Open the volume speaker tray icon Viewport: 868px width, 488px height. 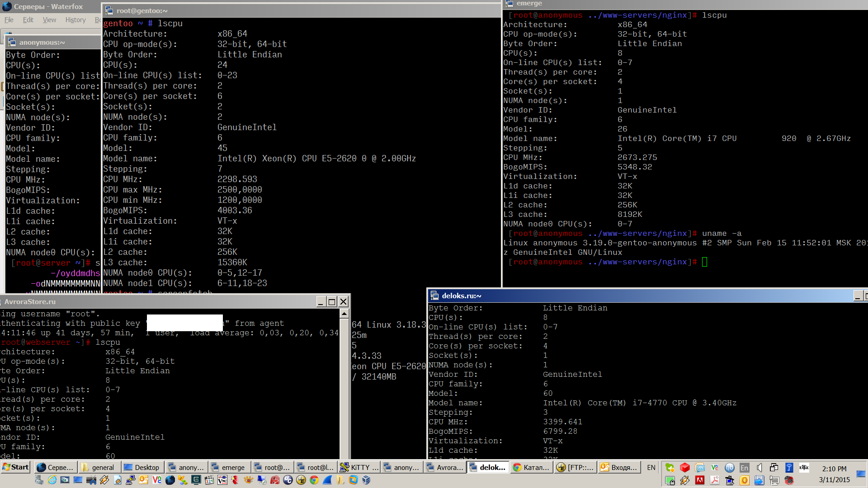[759, 468]
